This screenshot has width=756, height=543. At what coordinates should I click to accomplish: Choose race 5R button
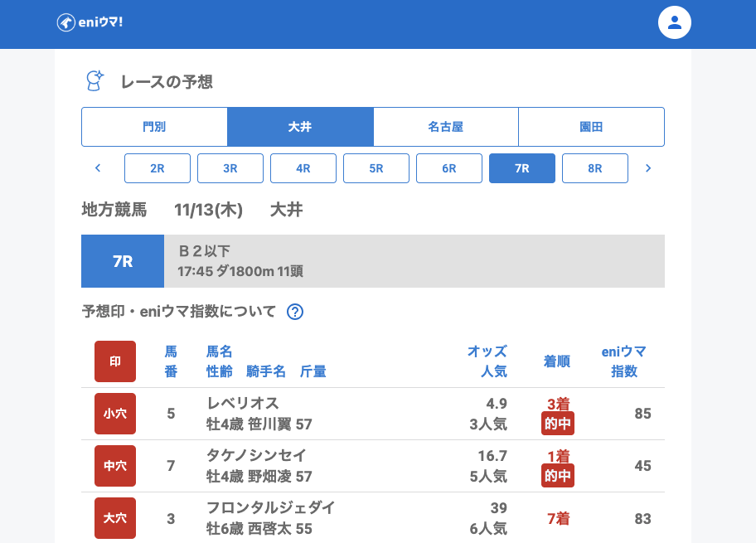pos(376,168)
